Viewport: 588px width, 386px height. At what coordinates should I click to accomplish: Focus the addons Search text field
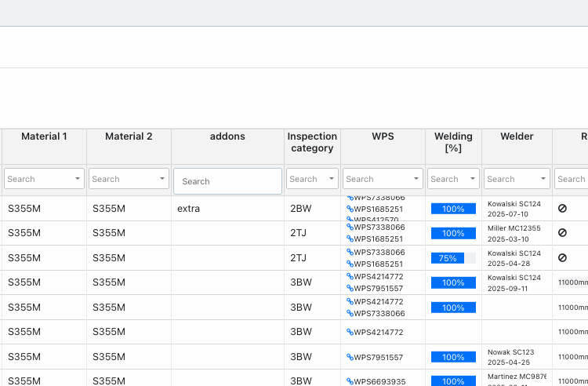pyautogui.click(x=227, y=181)
